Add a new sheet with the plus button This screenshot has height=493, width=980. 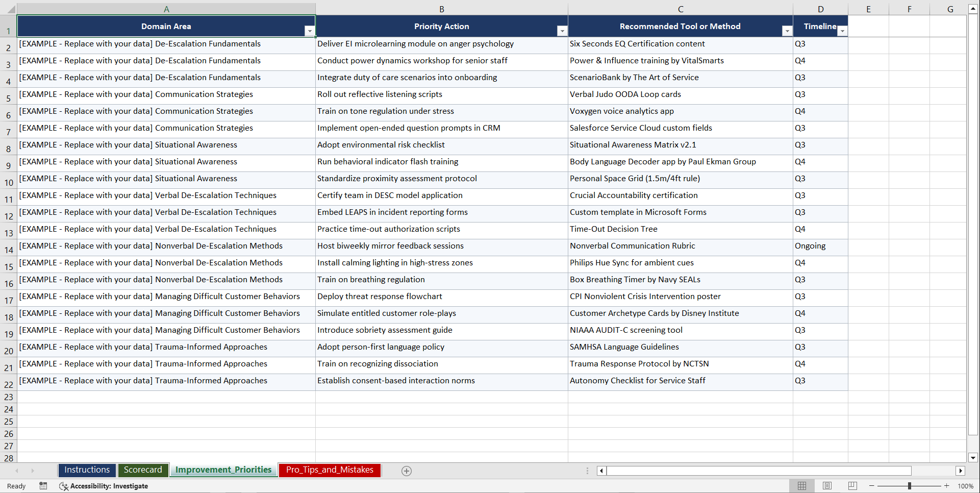click(407, 471)
